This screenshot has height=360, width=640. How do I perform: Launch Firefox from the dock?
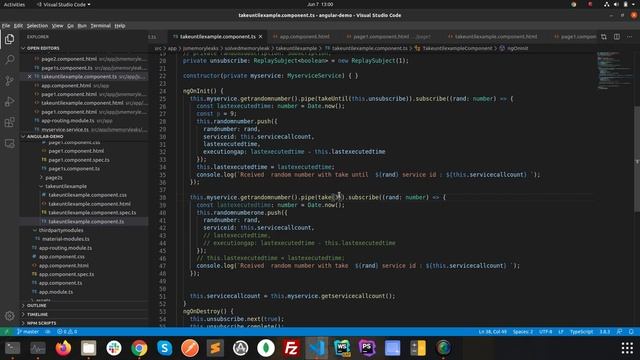63,348
